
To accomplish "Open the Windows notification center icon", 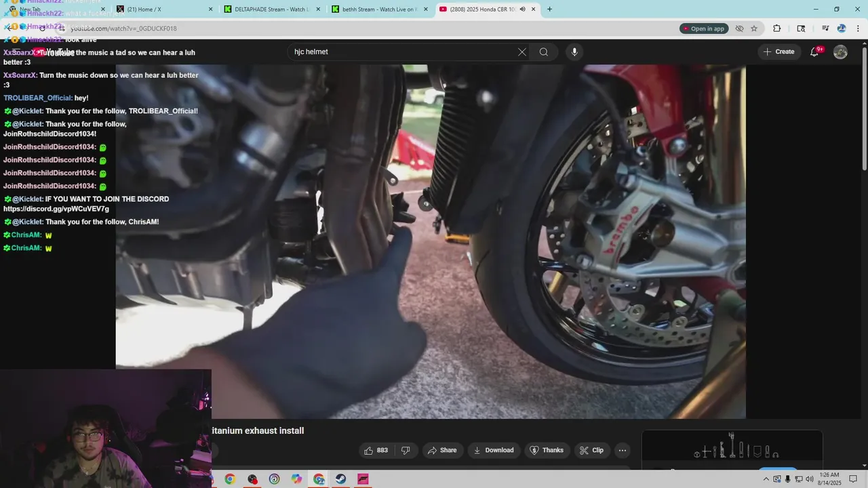I will (853, 479).
